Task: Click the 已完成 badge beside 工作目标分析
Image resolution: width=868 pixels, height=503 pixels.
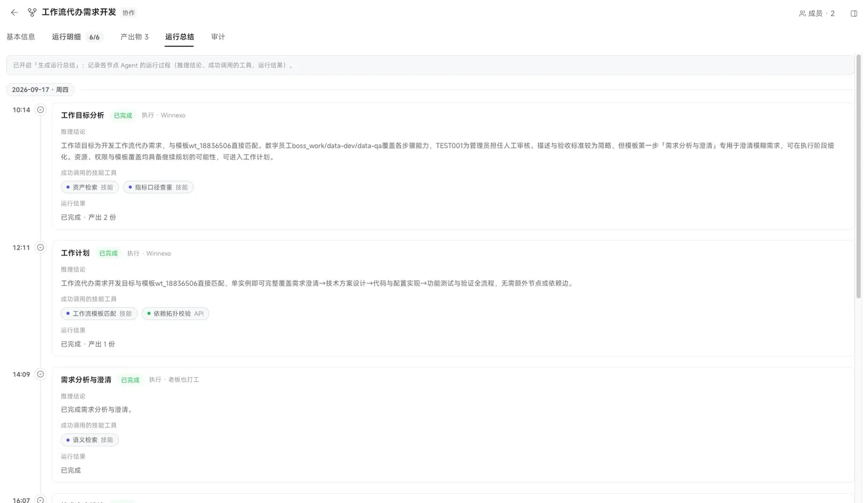Action: pos(123,115)
